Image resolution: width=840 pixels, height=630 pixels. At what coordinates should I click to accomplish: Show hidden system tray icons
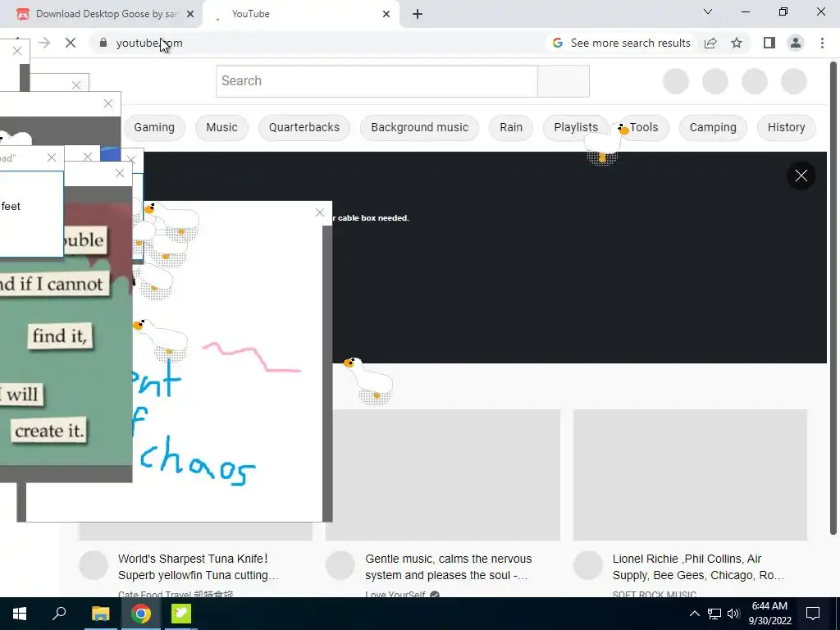pyautogui.click(x=694, y=614)
